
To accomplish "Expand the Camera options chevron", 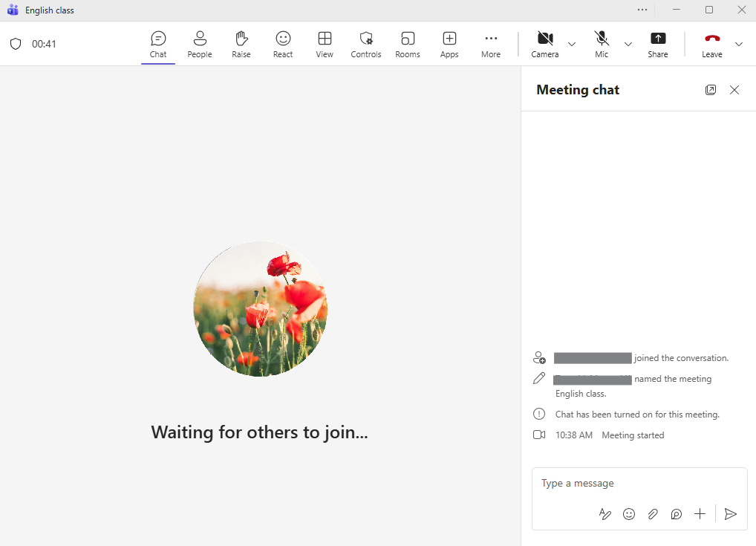I will point(572,45).
